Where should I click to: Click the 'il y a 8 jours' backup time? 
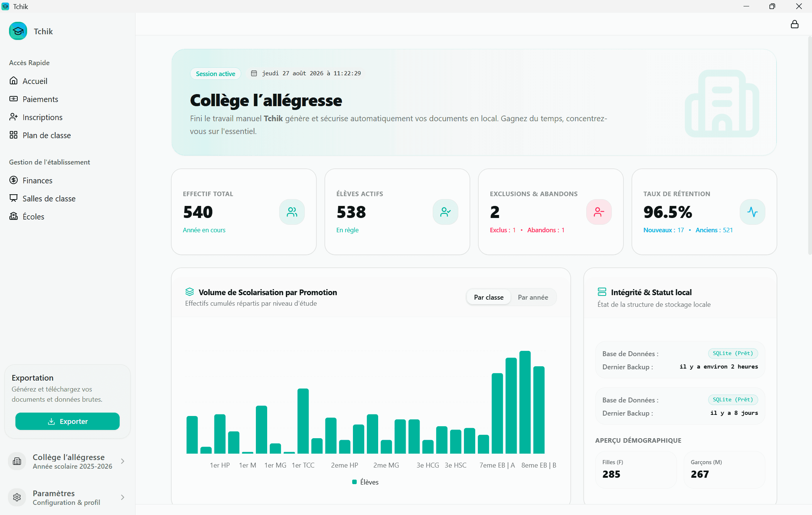[x=734, y=413]
